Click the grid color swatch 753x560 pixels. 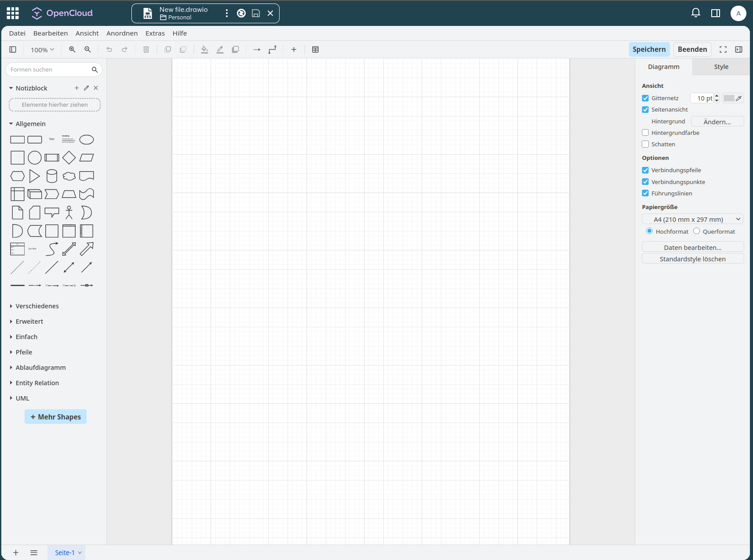pos(729,98)
